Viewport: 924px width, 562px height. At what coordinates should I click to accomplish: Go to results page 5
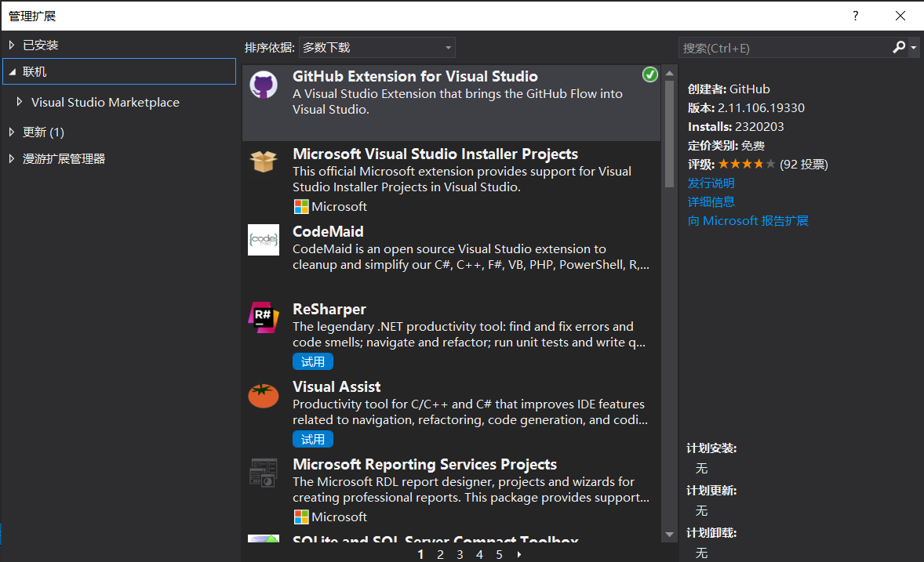pyautogui.click(x=499, y=554)
